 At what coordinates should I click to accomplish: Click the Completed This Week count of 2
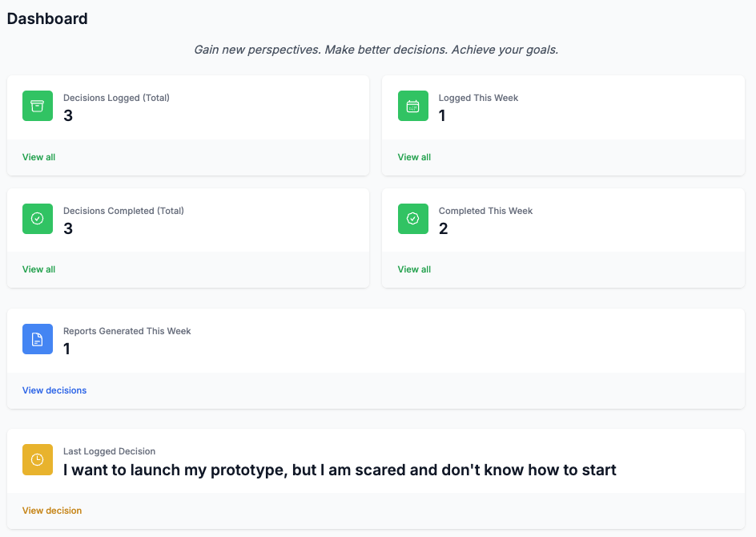pos(443,228)
